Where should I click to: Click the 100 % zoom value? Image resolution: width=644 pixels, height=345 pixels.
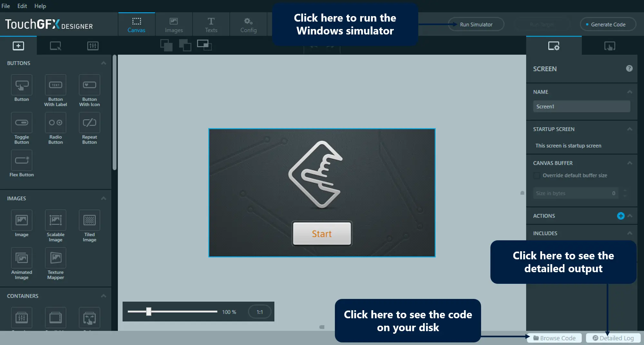[x=229, y=312]
